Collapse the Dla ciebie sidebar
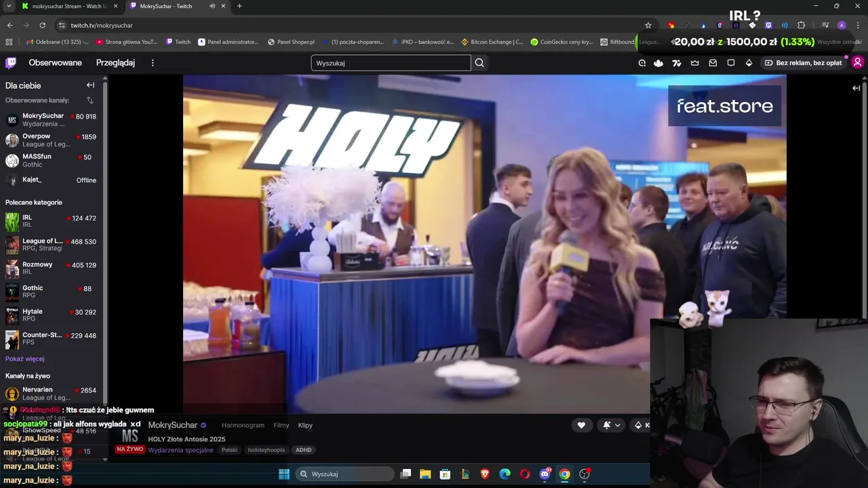The height and width of the screenshot is (488, 868). pos(90,85)
